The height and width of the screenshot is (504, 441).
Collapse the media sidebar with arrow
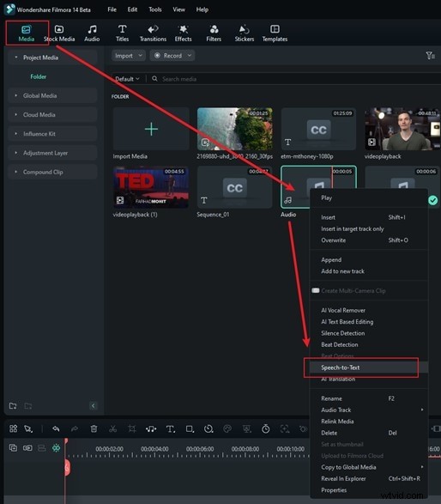click(x=94, y=405)
